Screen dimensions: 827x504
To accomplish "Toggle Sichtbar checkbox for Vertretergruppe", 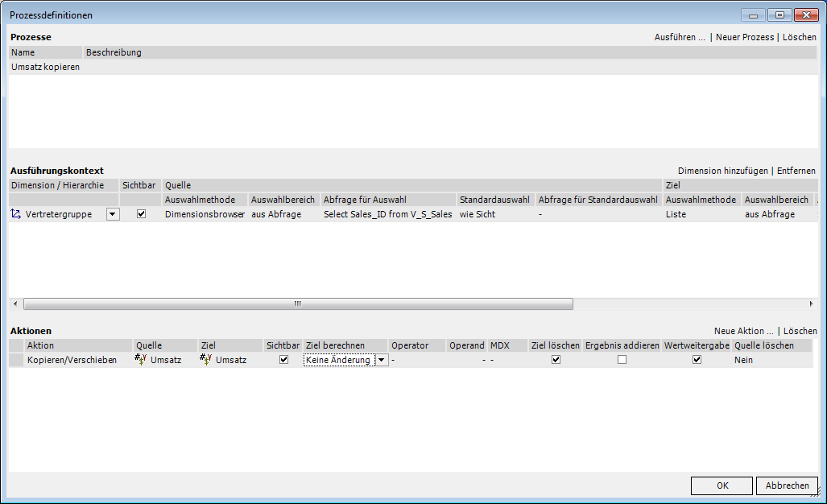I will point(141,214).
